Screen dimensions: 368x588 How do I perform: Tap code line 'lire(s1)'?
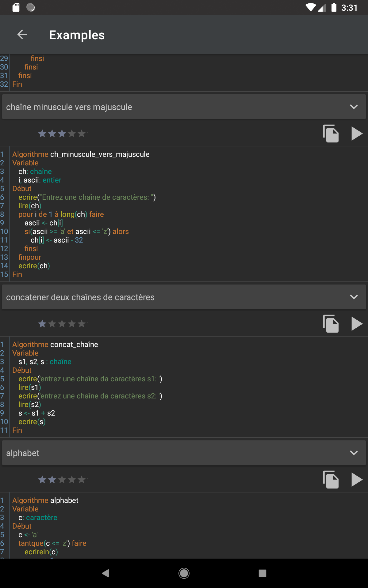point(30,387)
